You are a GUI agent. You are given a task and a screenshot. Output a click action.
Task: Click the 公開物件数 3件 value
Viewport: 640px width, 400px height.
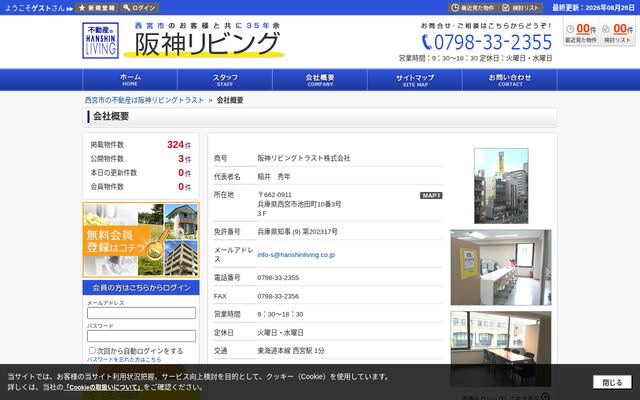coord(184,159)
